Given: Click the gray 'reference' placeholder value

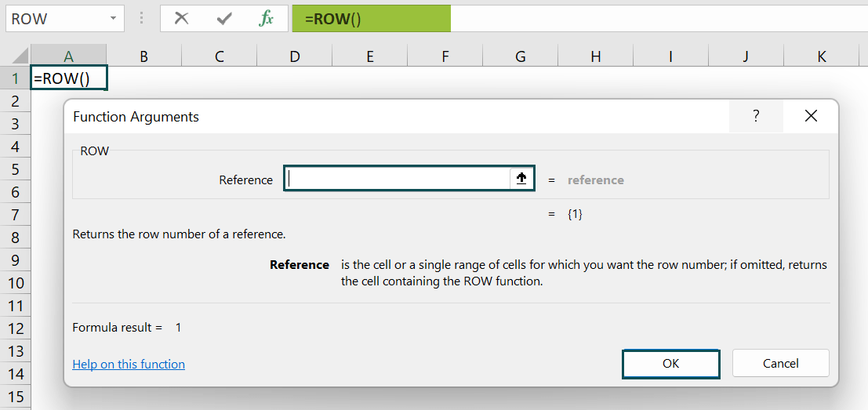Looking at the screenshot, I should coord(596,180).
